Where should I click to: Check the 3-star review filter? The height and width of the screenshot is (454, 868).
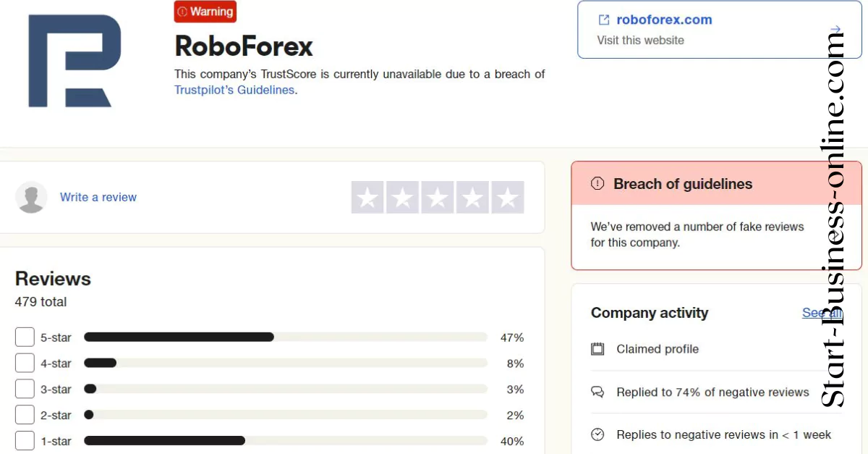click(25, 389)
